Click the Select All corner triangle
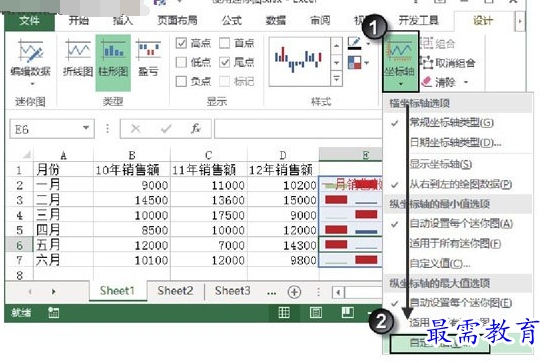548x363 pixels. click(x=26, y=154)
